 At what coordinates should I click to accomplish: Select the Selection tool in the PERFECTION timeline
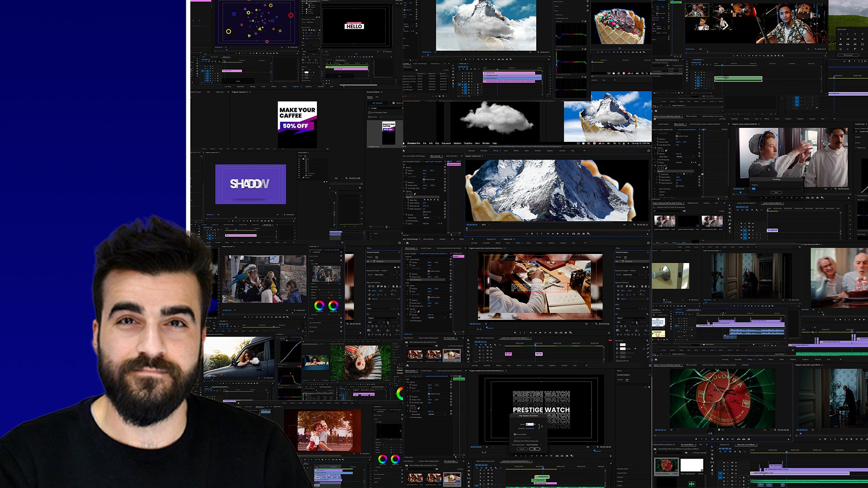pyautogui.click(x=468, y=340)
